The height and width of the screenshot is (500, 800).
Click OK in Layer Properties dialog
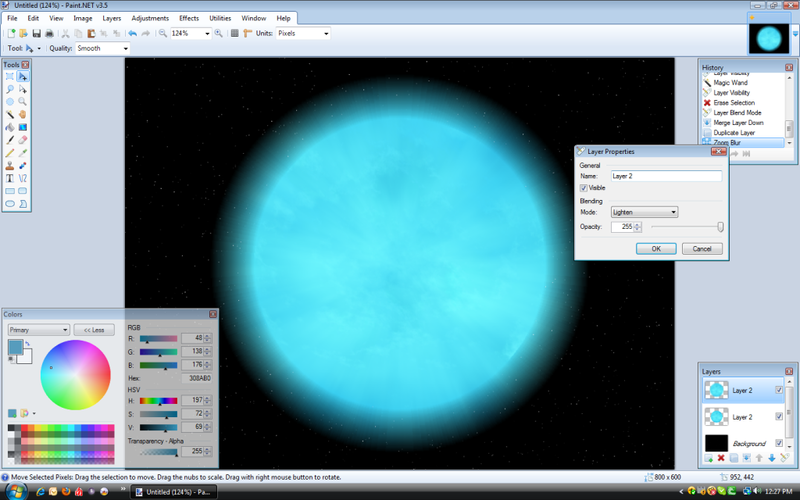pos(656,248)
